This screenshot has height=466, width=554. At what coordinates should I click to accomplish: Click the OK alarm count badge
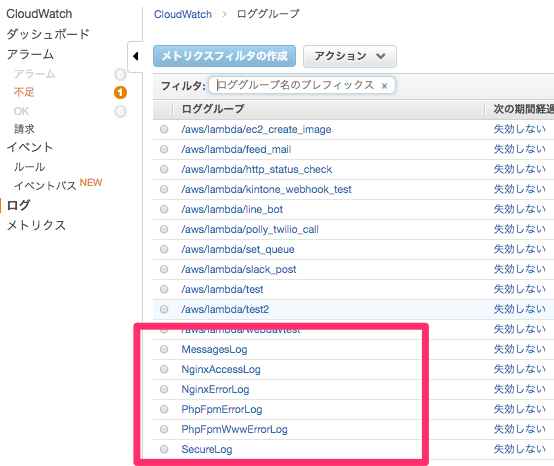pos(120,112)
